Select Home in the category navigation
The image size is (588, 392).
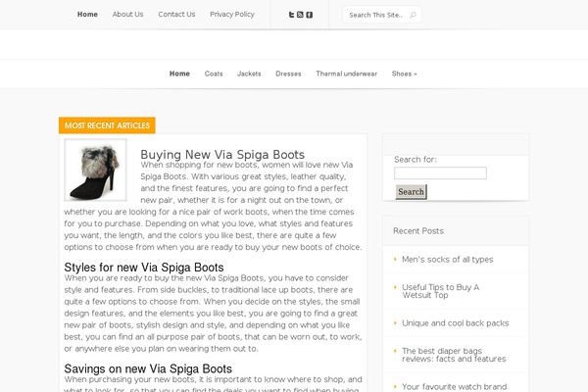point(179,73)
